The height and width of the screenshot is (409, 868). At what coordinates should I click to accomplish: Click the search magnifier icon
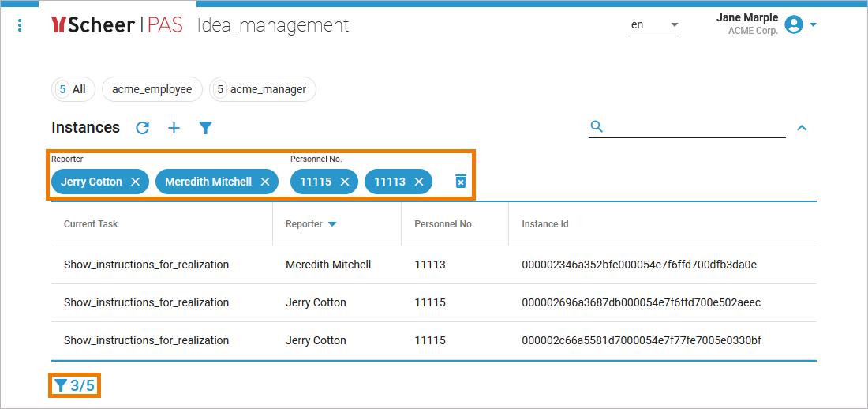(x=597, y=126)
